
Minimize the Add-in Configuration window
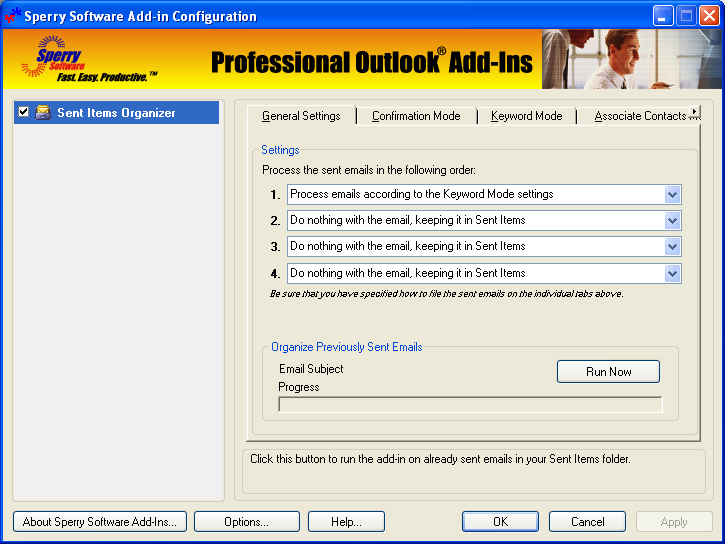pyautogui.click(x=663, y=16)
